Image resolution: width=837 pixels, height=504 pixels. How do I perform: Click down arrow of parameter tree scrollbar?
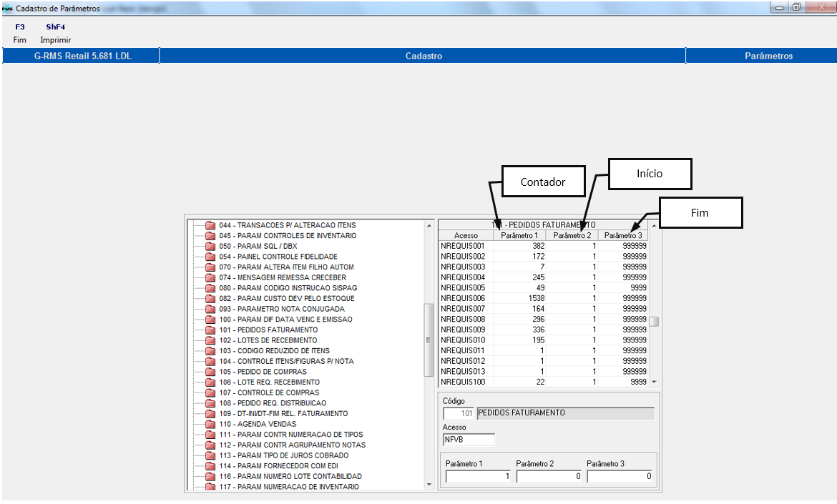click(429, 485)
